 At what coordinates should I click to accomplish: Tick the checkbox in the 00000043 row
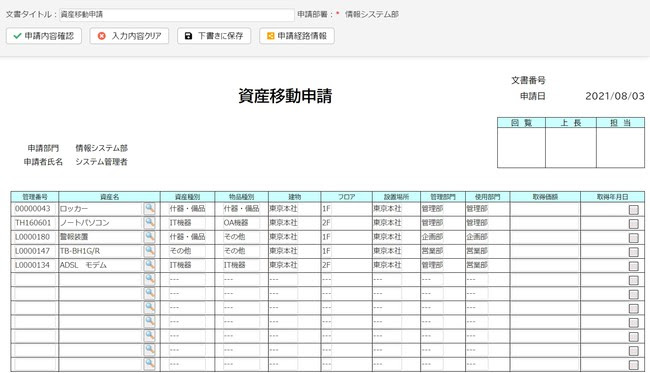point(633,210)
